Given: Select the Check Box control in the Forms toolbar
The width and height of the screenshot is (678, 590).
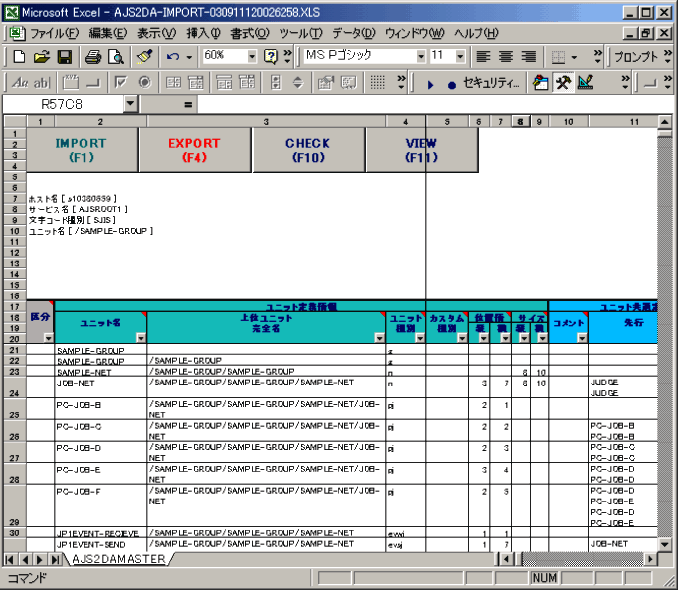Looking at the screenshot, I should click(121, 82).
